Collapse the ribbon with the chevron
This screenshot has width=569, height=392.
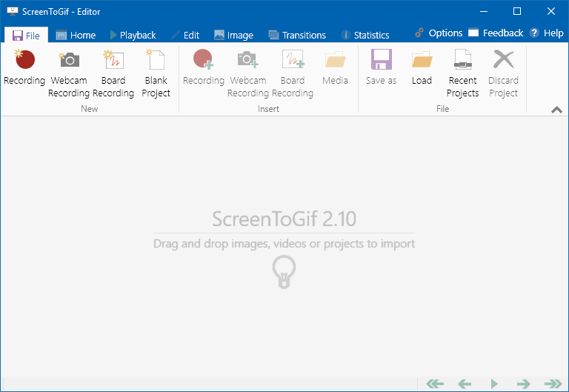point(556,110)
